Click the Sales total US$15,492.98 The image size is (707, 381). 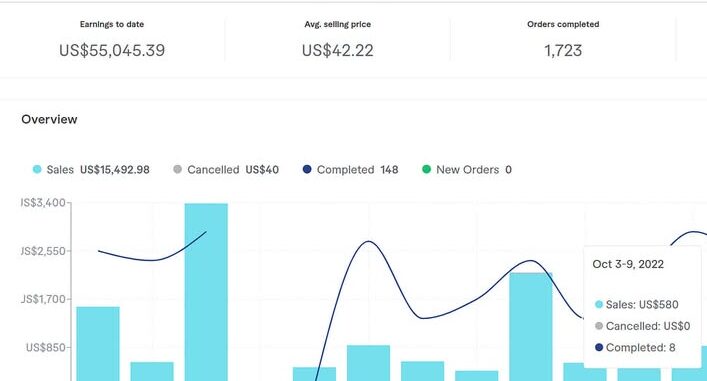pos(115,170)
